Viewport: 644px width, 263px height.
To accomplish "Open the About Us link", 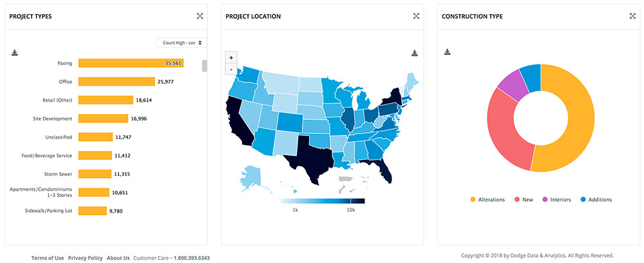I will click(x=118, y=258).
